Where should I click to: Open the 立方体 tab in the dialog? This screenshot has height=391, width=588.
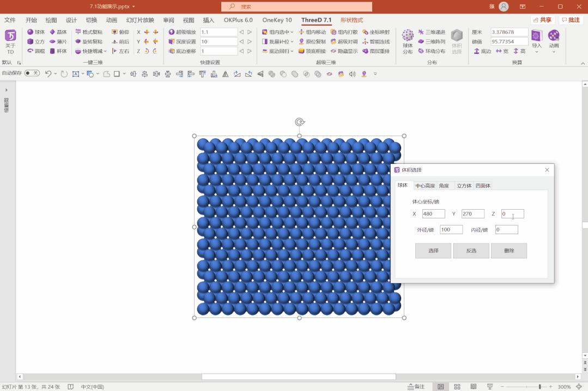pos(464,185)
